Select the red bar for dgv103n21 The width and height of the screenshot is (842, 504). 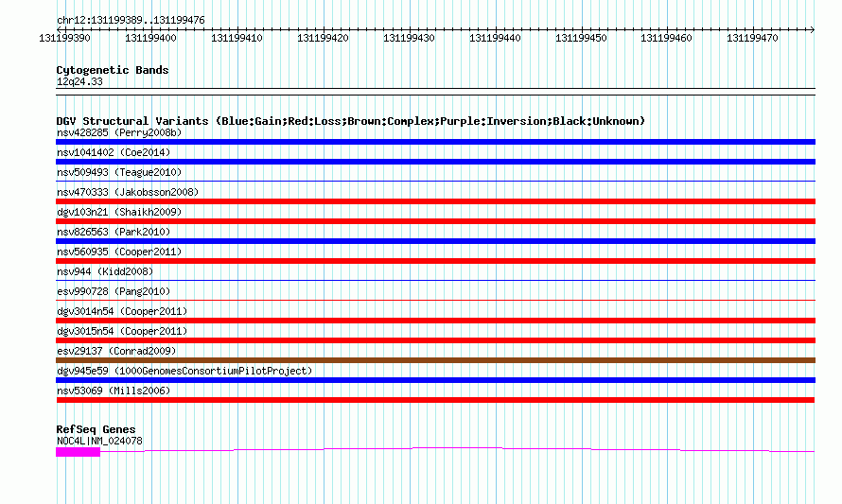click(x=435, y=221)
